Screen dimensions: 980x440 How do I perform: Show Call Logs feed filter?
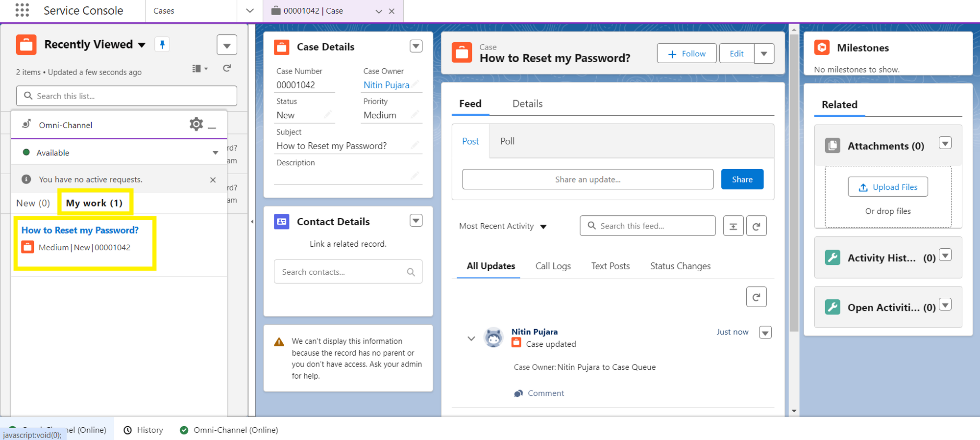553,266
